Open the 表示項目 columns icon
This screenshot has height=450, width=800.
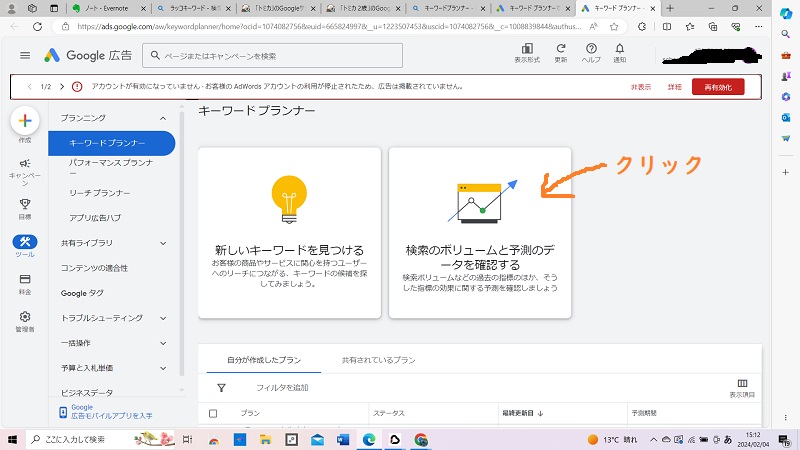742,384
